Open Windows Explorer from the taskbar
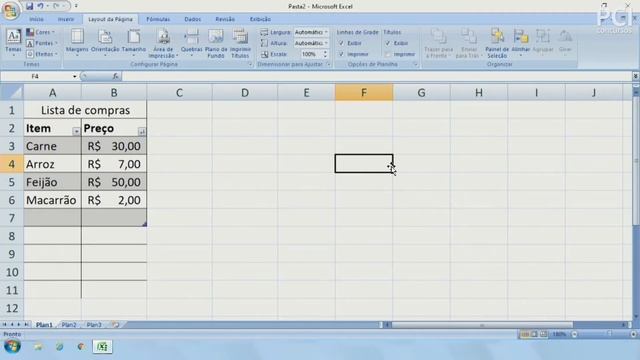Screen dimensions: 640x360 point(38,347)
